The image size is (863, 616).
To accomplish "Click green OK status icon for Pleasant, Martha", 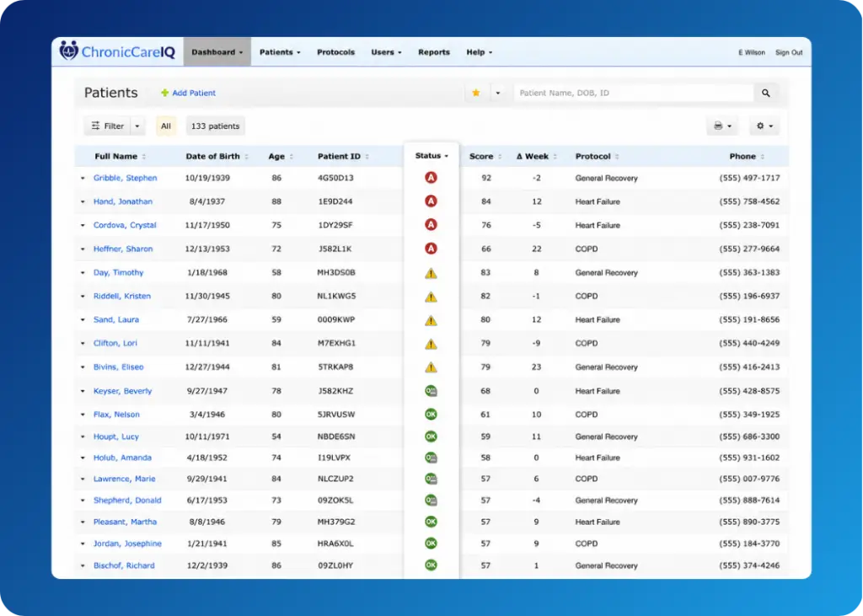I will [x=431, y=522].
